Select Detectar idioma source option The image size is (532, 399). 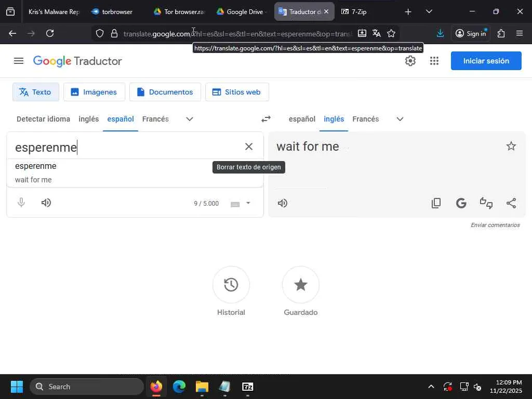[x=44, y=119]
